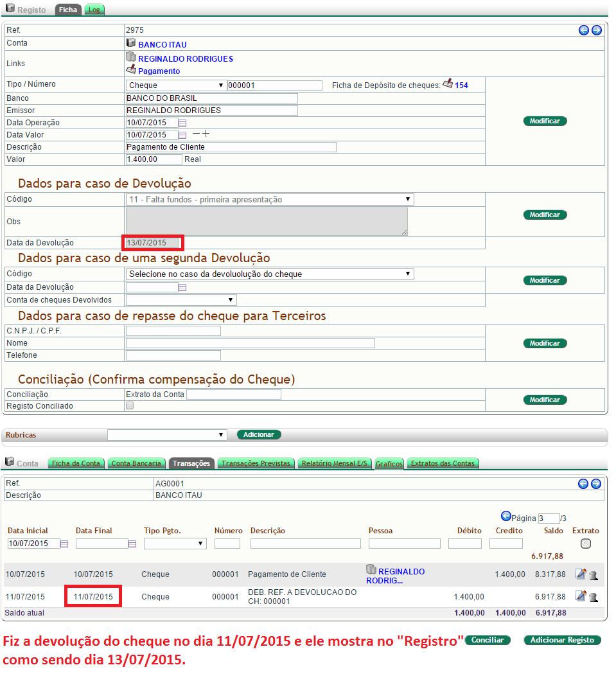Viewport: 616px width, 674px height.
Task: Click the next record arrow beside Ref. 2975
Action: [x=596, y=30]
